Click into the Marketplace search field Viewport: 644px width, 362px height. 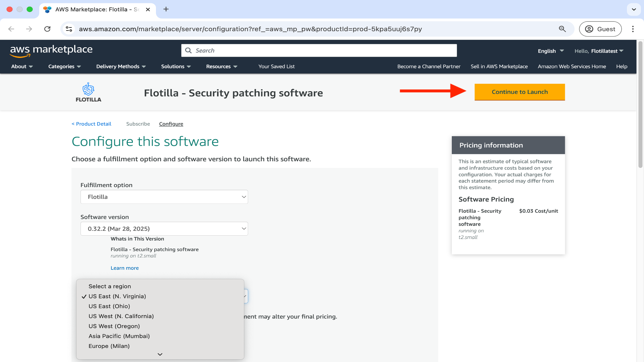319,51
